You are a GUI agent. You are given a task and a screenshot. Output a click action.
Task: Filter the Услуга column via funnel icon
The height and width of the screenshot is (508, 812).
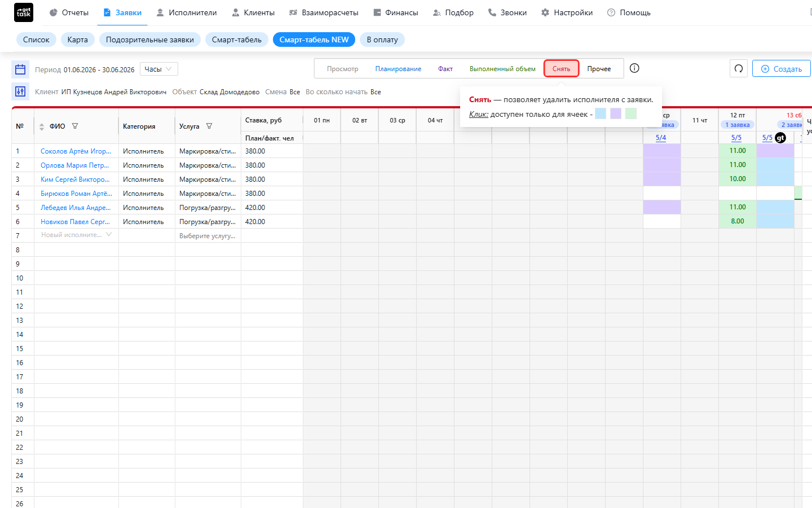coord(209,126)
